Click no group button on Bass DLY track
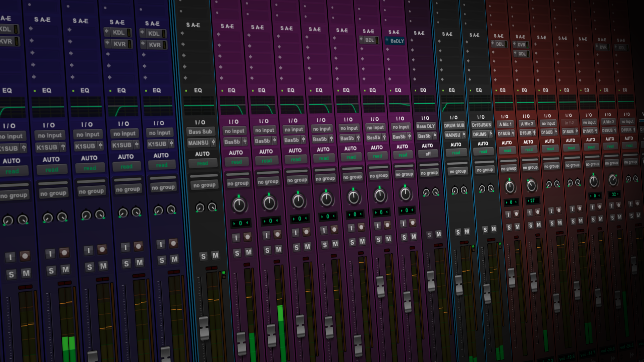644x362 pixels. click(429, 173)
